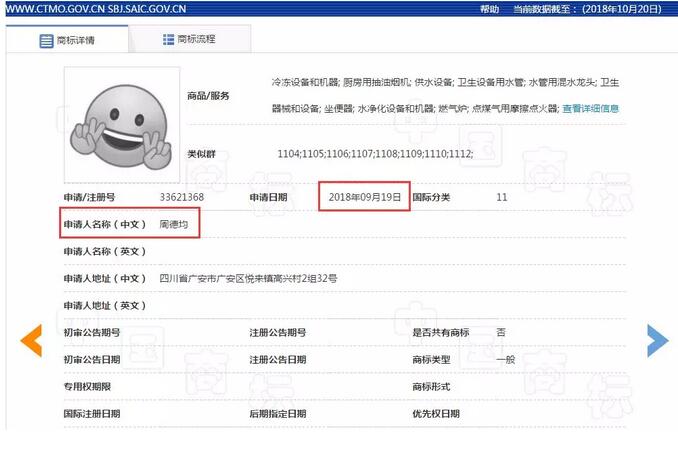
Task: Click the 是否共有商标 label
Action: 441,332
